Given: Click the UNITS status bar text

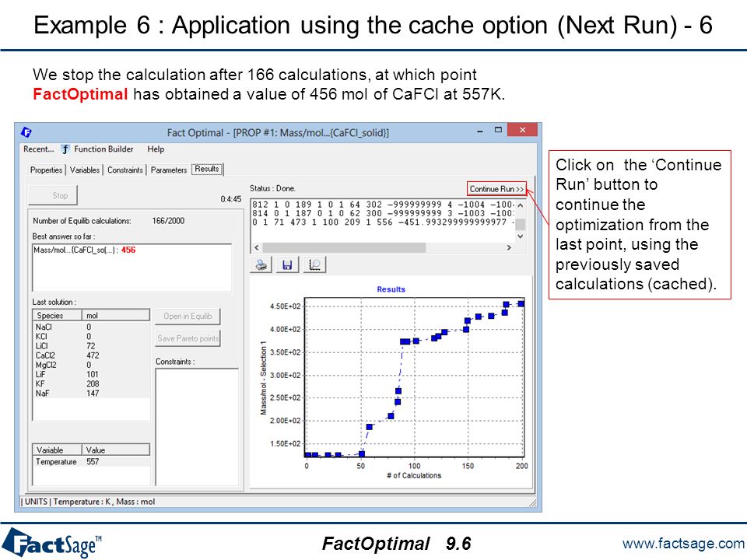Looking at the screenshot, I should pos(89,502).
